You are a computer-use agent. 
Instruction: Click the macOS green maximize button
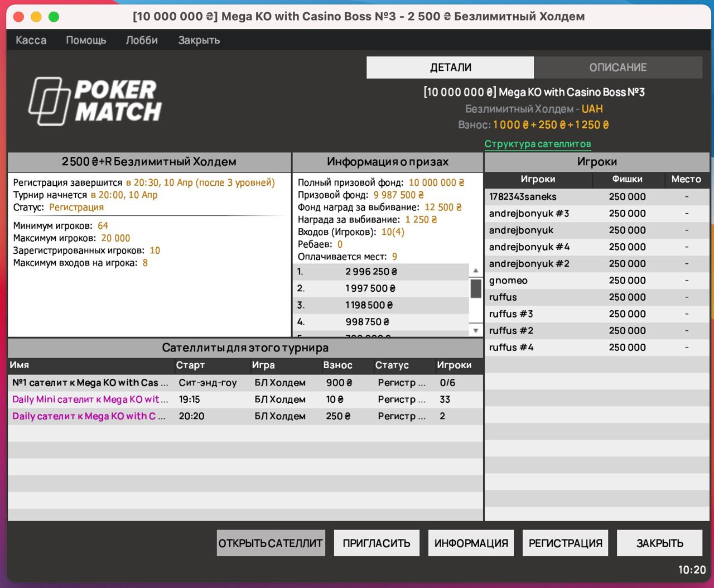[x=54, y=17]
